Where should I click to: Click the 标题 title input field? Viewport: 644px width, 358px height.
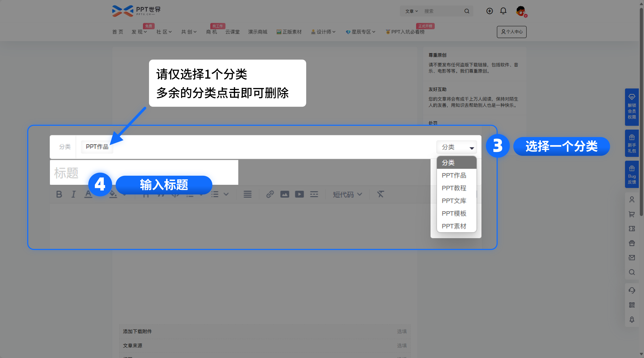pos(144,173)
